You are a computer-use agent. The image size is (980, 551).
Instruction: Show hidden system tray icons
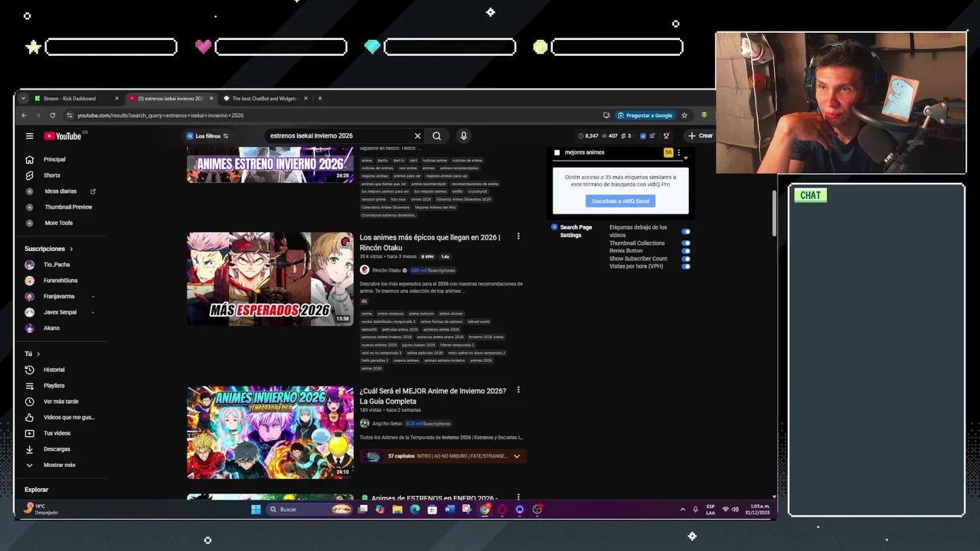pyautogui.click(x=683, y=509)
